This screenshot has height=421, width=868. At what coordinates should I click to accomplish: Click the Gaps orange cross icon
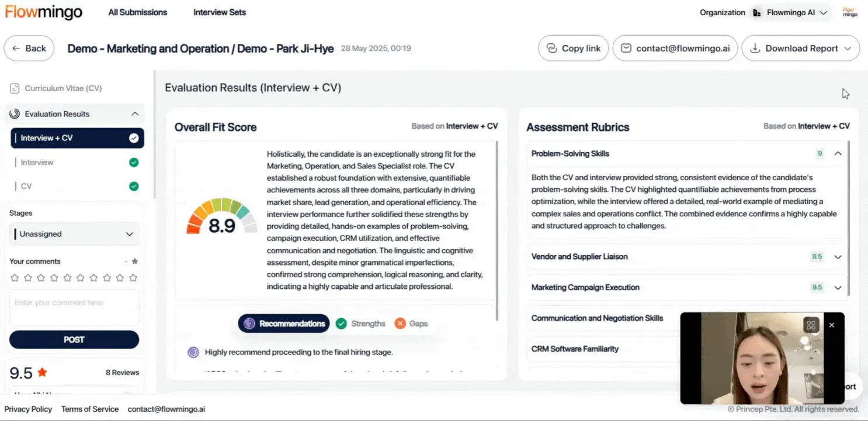400,323
